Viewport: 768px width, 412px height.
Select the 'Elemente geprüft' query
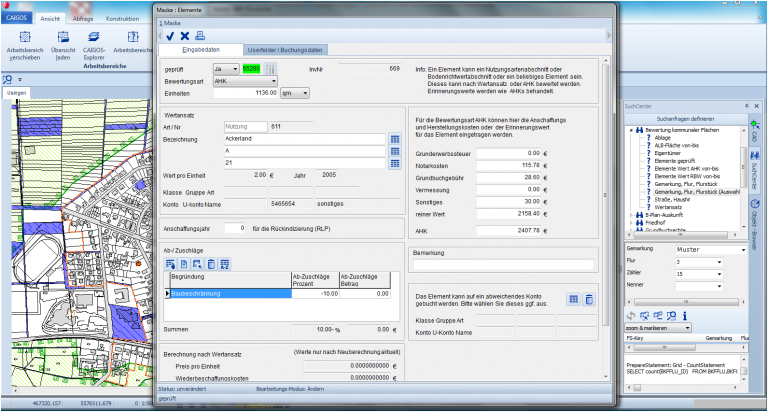coord(674,161)
